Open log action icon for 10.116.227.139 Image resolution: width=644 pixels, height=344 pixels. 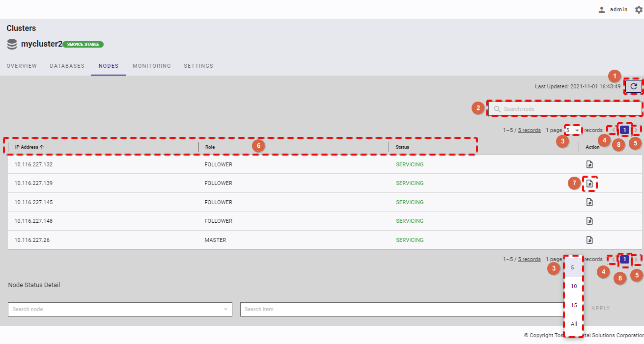click(x=590, y=184)
